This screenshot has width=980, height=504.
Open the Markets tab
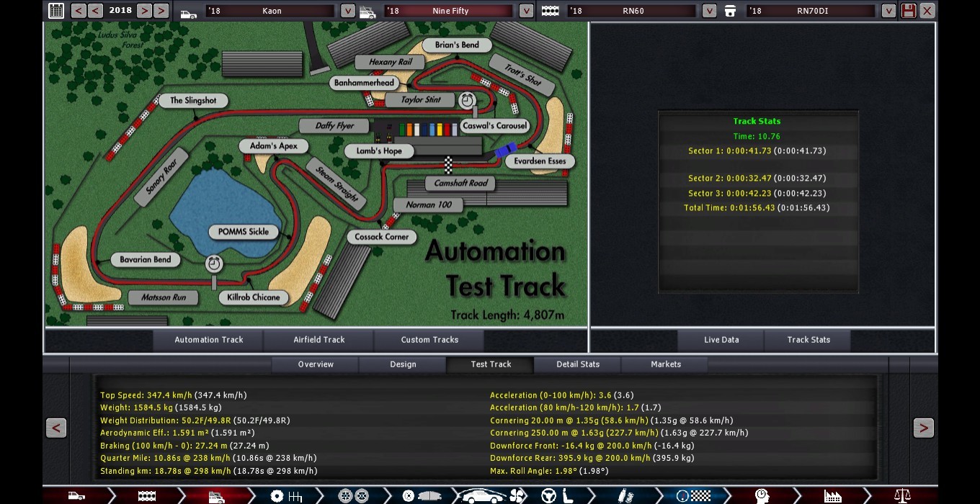pyautogui.click(x=665, y=364)
